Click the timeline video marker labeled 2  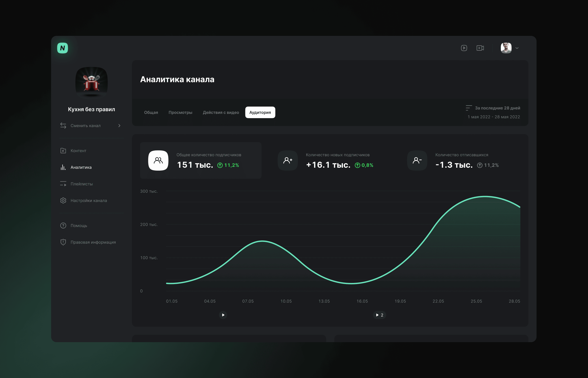[x=380, y=315]
